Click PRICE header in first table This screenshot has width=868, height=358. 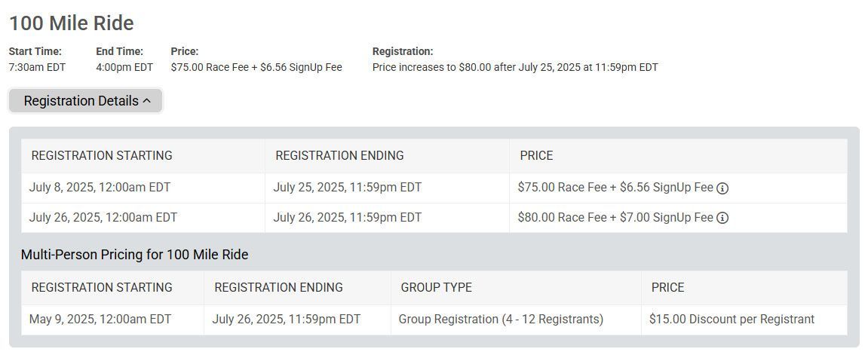click(x=536, y=155)
